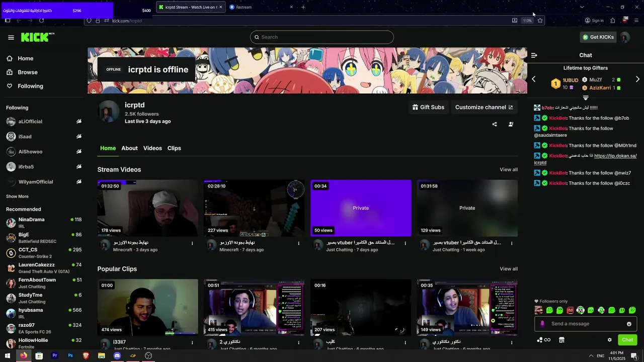Toggle notifications for AiShowoo
644x362 pixels.
pyautogui.click(x=78, y=151)
